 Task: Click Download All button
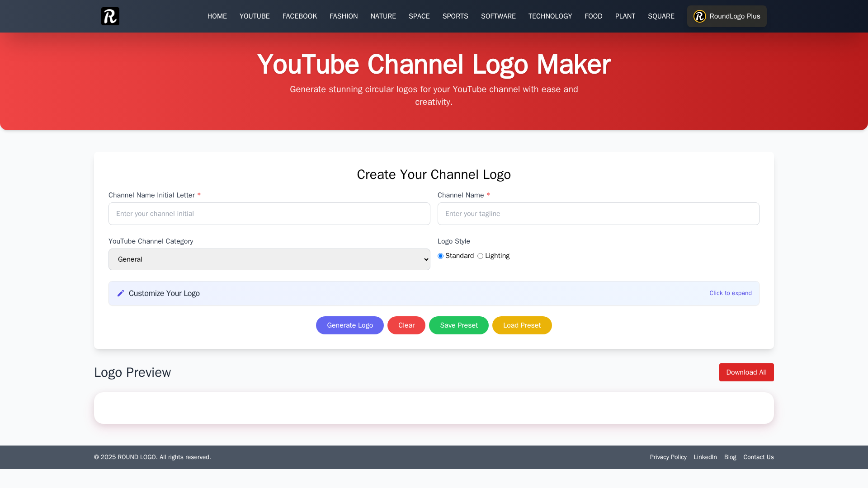coord(746,372)
